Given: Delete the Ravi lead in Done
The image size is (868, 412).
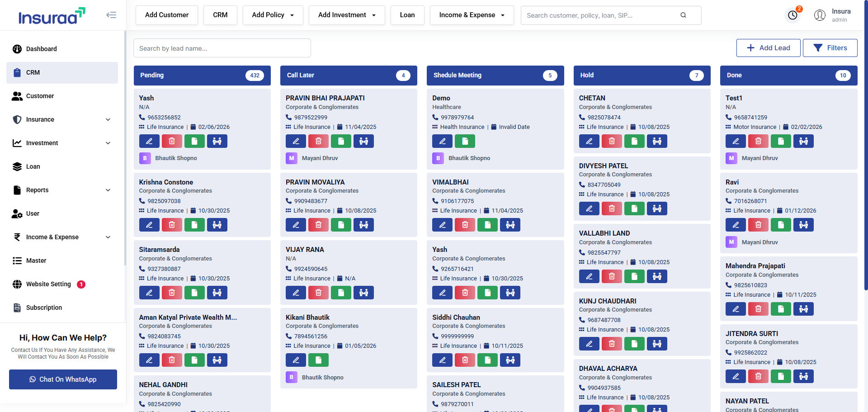Looking at the screenshot, I should 758,225.
